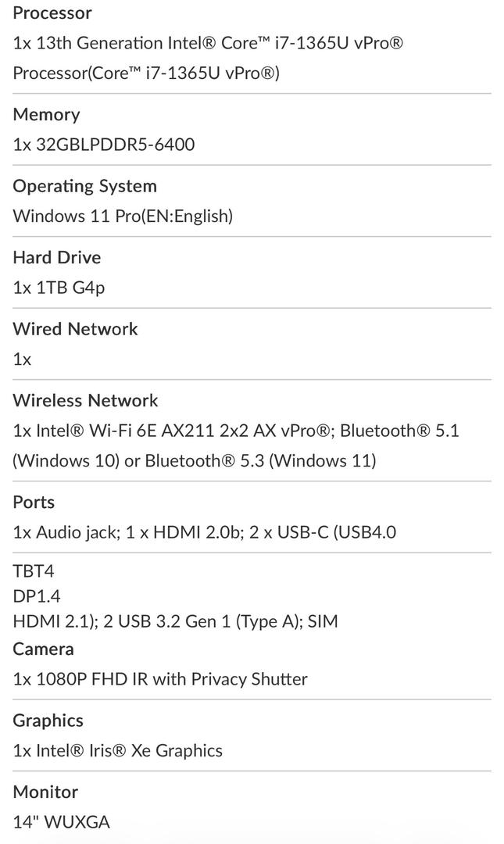
Task: Click the Processor section heading
Action: coord(52,13)
